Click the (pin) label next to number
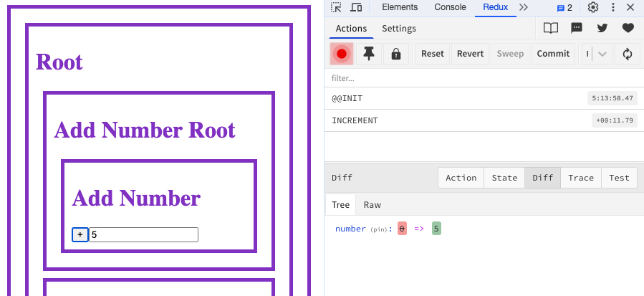The image size is (644, 296). [x=379, y=229]
